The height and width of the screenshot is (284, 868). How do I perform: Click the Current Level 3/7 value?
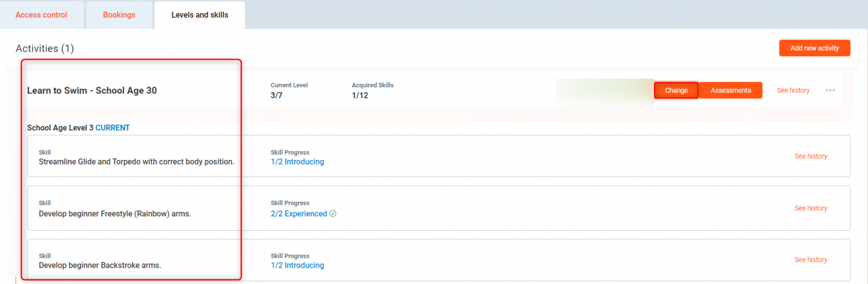tap(277, 96)
